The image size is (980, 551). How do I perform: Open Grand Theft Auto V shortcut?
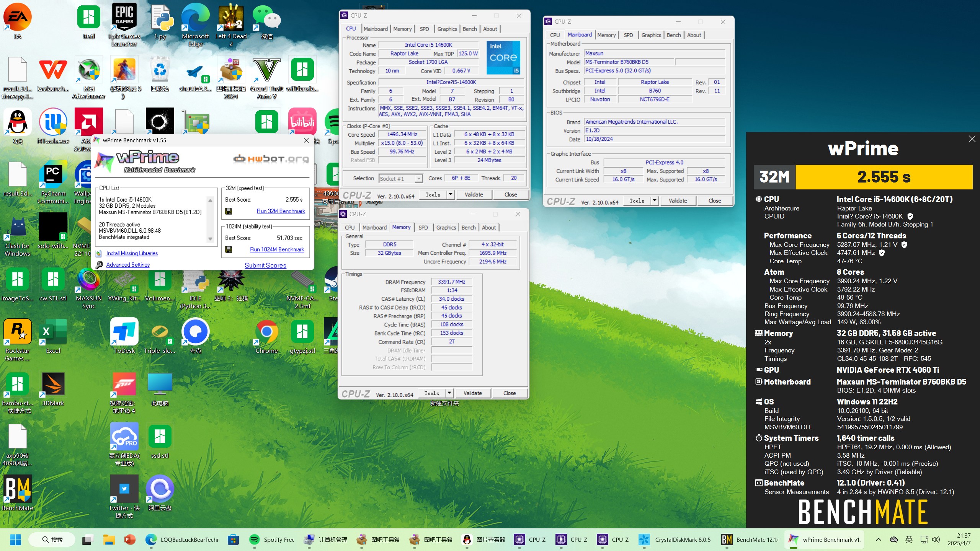click(x=267, y=78)
